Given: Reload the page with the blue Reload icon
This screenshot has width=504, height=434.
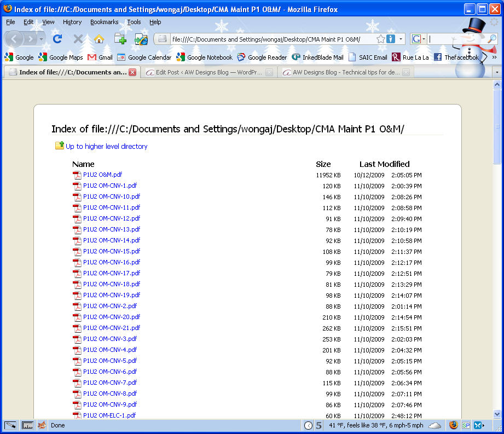Looking at the screenshot, I should pos(57,39).
